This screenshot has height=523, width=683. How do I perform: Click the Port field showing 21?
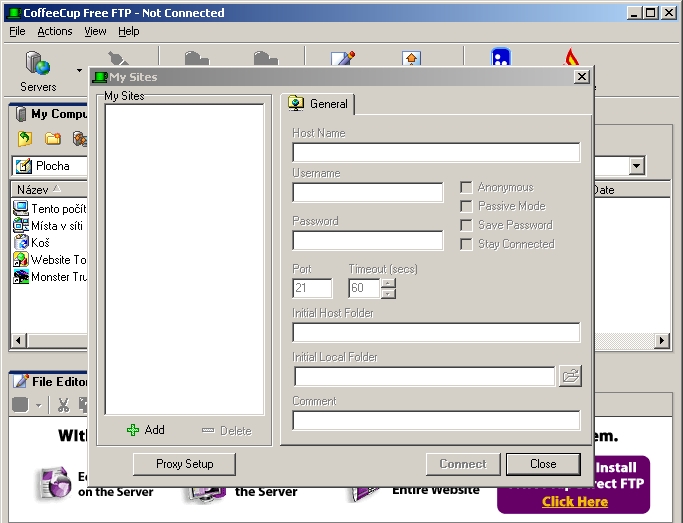[x=312, y=288]
